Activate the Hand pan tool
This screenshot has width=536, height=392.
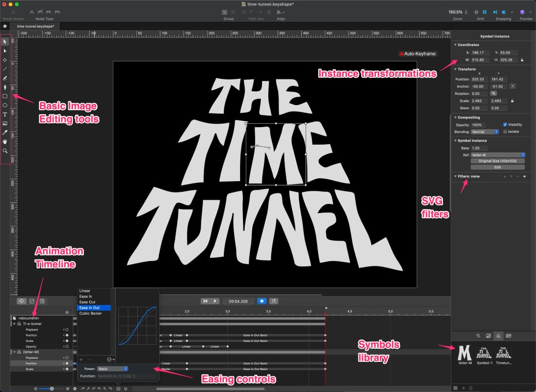[5, 142]
